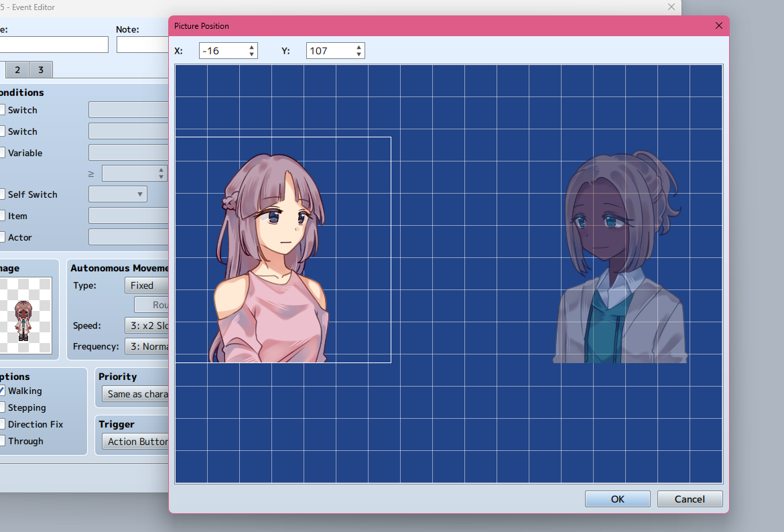Image resolution: width=784 pixels, height=532 pixels.
Task: Enable the Direction Fix checkbox
Action: click(3, 424)
